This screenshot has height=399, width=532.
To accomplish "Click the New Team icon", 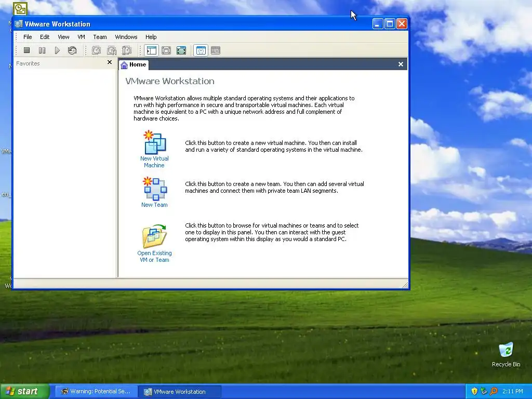I will pos(155,189).
